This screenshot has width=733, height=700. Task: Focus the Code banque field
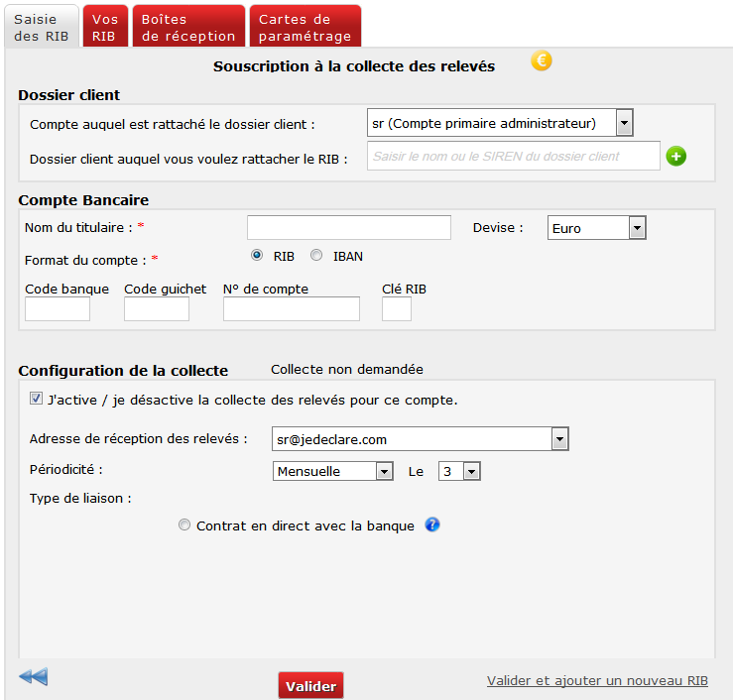click(58, 309)
